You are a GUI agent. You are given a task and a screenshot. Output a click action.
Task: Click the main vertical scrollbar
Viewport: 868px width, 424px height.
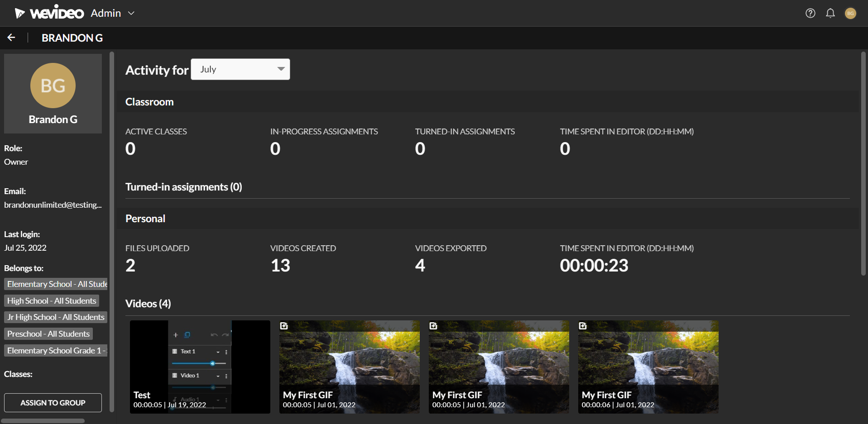[863, 164]
